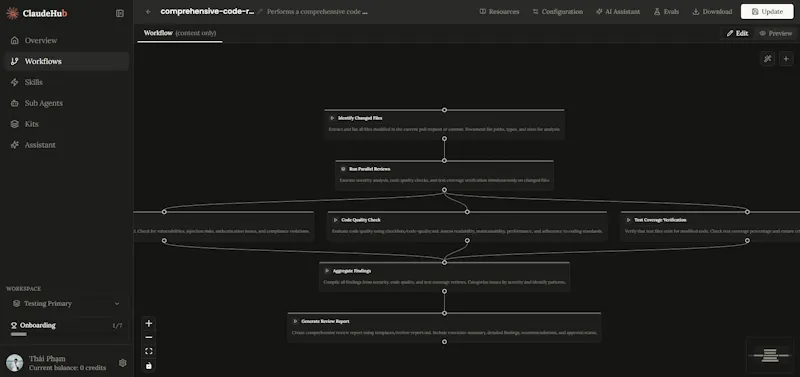Click the workspace layers icon beside Testing Primary
Screen dimensions: 800x377
[x=16, y=304]
